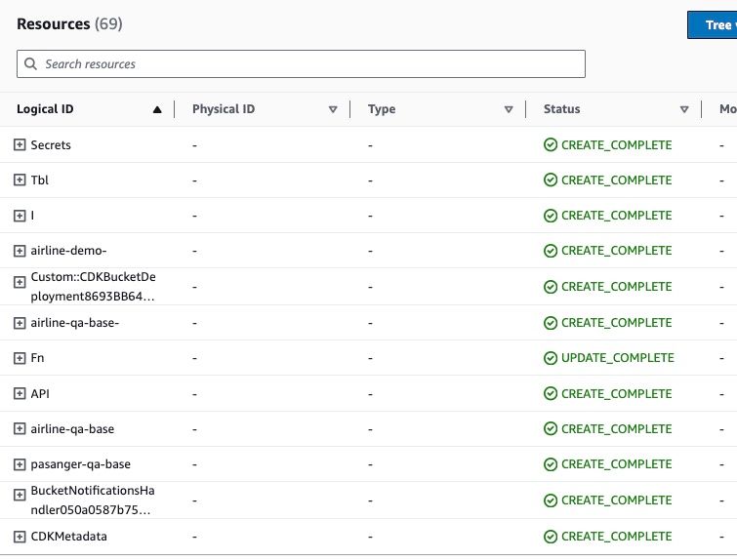
Task: Click the airline-demo- status checkmark icon
Action: click(x=551, y=251)
